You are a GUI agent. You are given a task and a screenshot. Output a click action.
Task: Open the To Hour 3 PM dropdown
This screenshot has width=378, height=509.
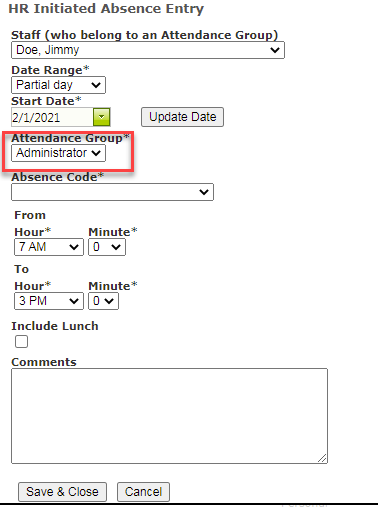tap(49, 301)
